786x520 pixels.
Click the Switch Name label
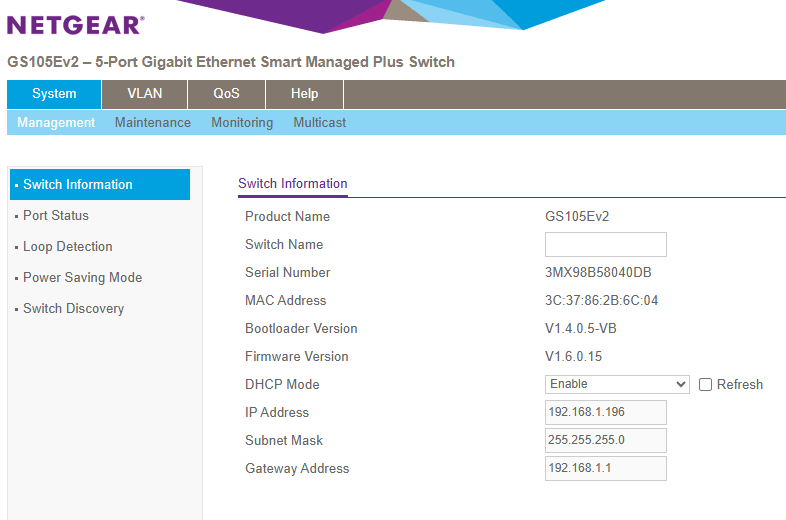click(284, 244)
